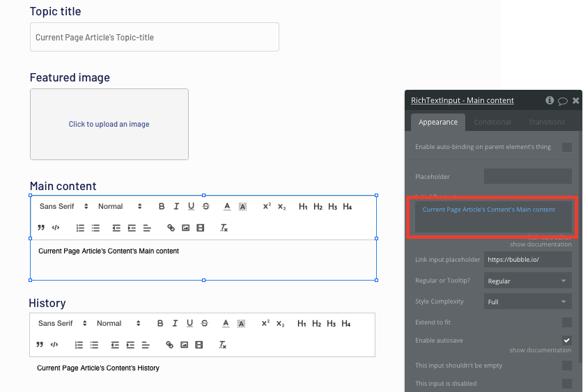Toggle bold in Main content toolbar

coord(162,206)
